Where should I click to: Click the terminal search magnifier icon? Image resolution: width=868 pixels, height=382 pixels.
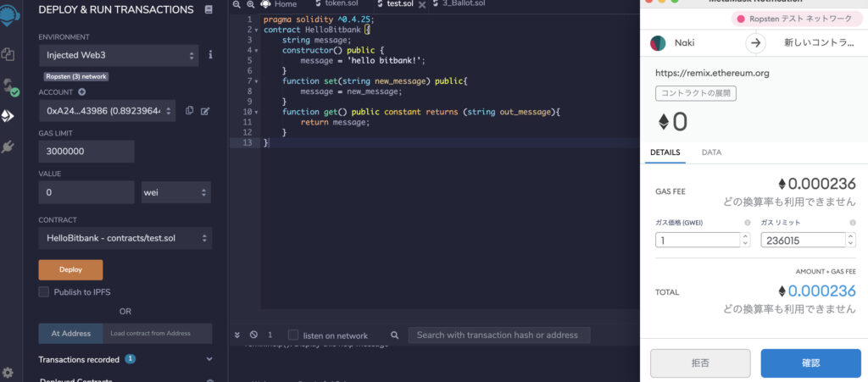[x=395, y=335]
